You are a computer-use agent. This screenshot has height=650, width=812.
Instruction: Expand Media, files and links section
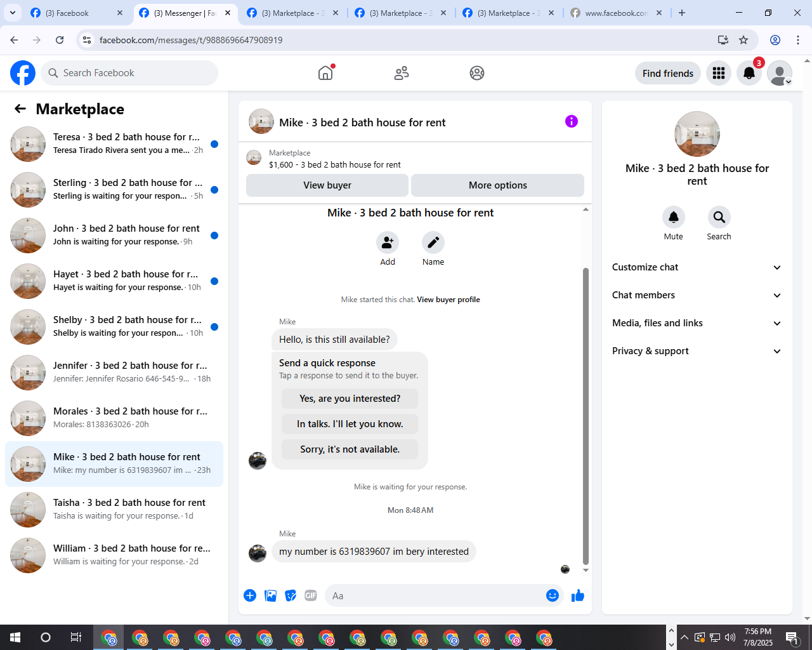tap(697, 323)
